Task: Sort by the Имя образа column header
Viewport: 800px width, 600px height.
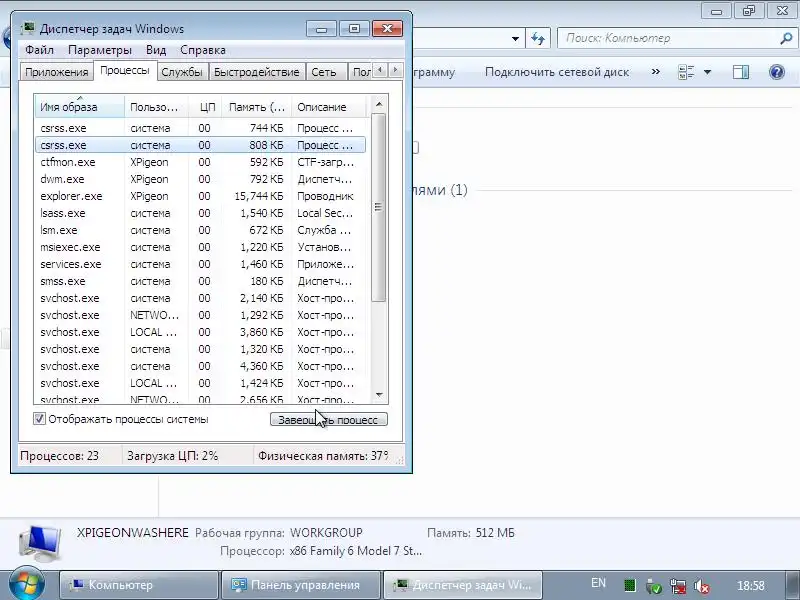Action: click(80, 107)
